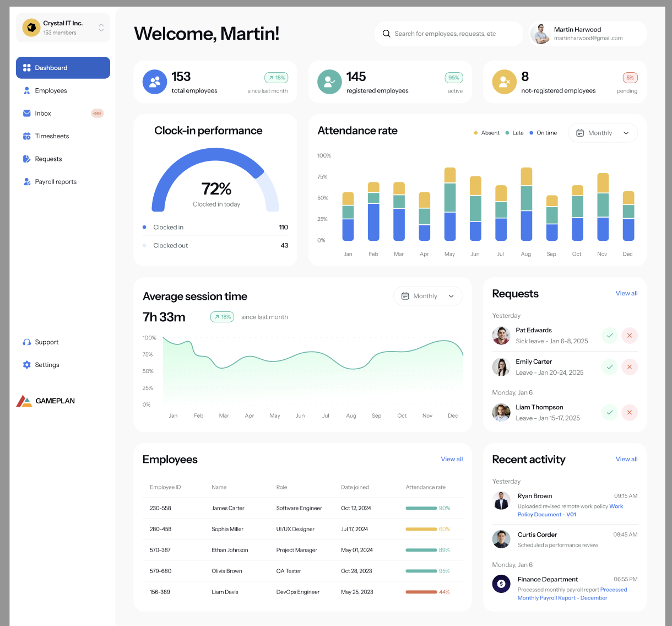The image size is (672, 626).
Task: Select the Olivia Brown name cell
Action: pyautogui.click(x=227, y=571)
